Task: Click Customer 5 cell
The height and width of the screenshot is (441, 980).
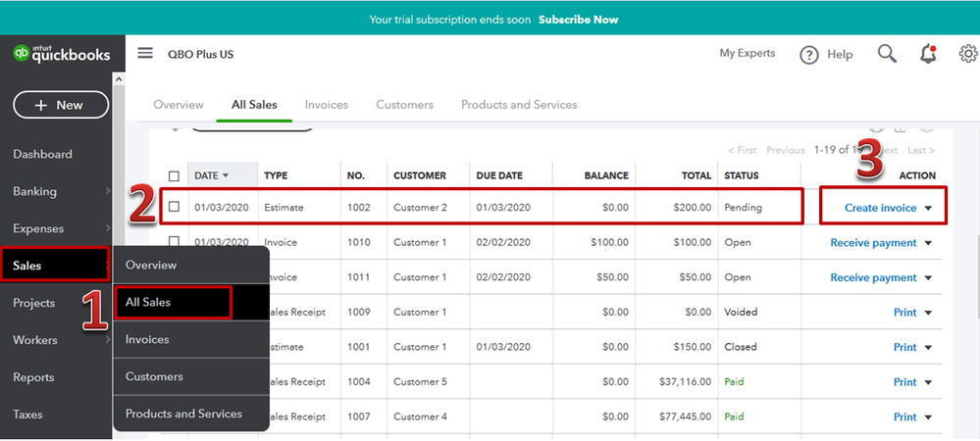Action: click(x=421, y=381)
